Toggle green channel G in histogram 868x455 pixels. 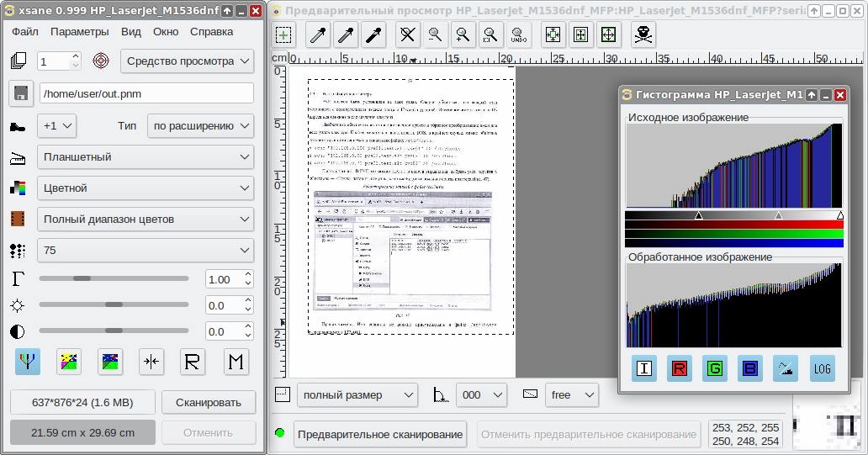tap(715, 368)
